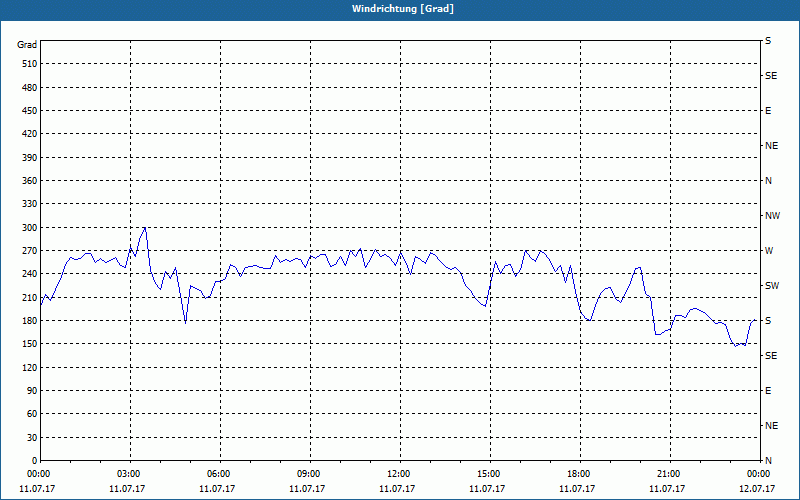Click the blue line's peak at 300 degrees
The height and width of the screenshot is (500, 800).
point(145,228)
